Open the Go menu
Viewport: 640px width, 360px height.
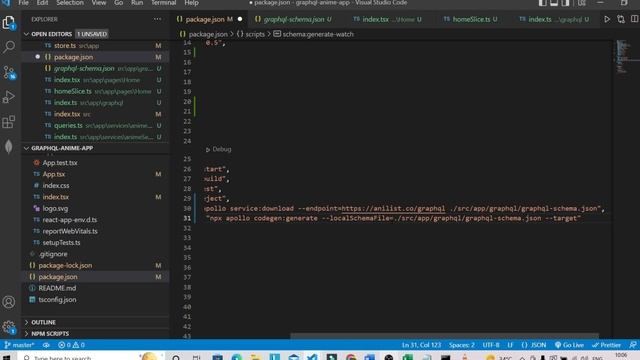119,3
